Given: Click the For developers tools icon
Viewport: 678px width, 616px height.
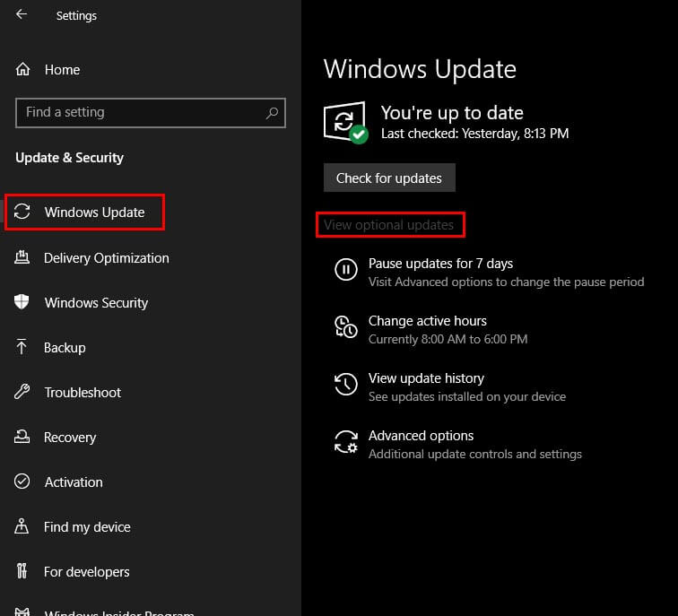Looking at the screenshot, I should [22, 571].
